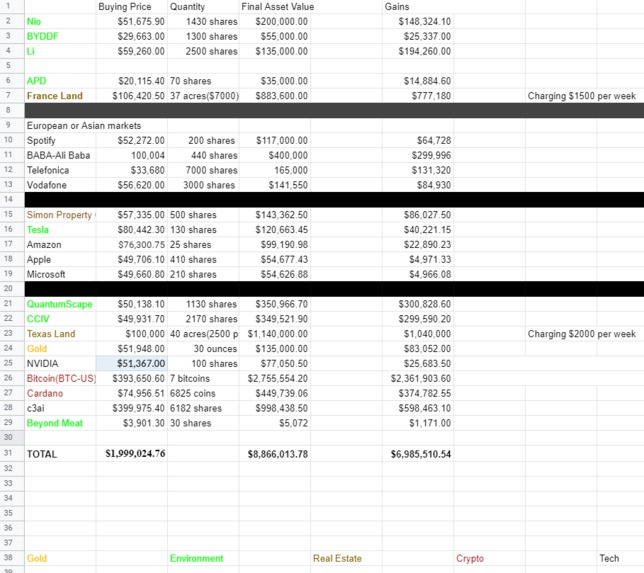Select Charging $2000 per week note

(x=581, y=334)
